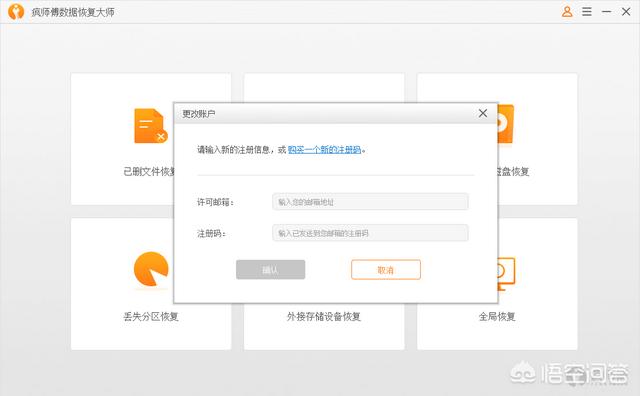
Task: Click the gray 确认 button
Action: pyautogui.click(x=271, y=270)
